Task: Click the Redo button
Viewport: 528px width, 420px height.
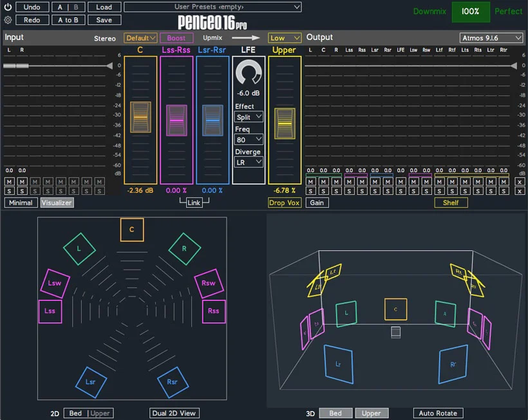Action: pos(32,20)
